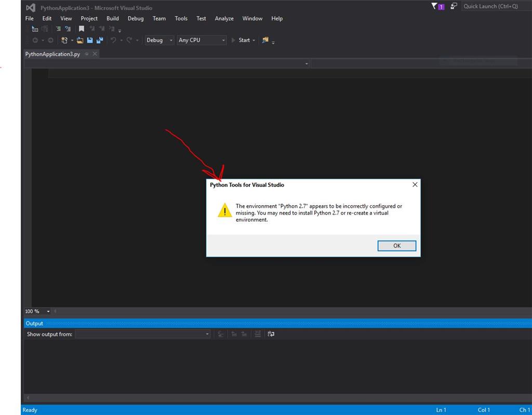Click the Find Message in Code icon
Viewport: 532px width, 415px height.
220,334
